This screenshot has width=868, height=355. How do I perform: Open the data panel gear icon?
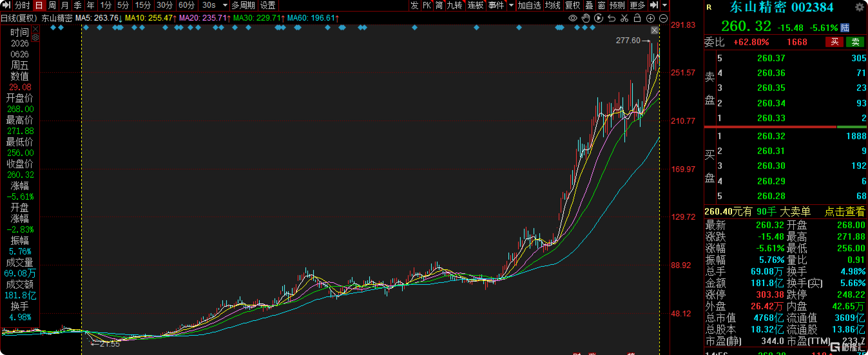point(35,37)
